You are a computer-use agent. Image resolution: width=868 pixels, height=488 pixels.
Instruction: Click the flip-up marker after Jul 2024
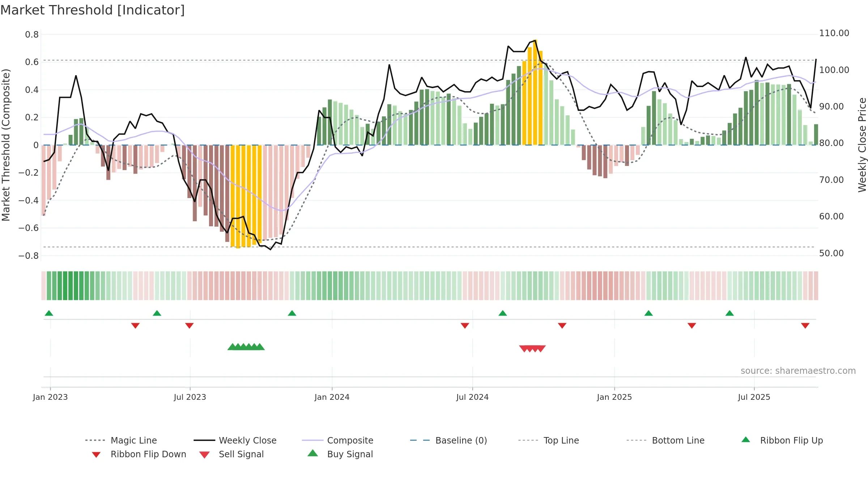coord(503,313)
